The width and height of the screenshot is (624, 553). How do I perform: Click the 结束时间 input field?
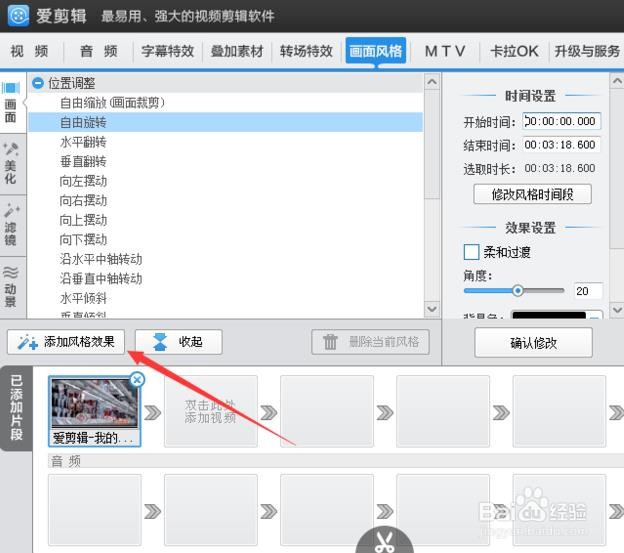561,144
